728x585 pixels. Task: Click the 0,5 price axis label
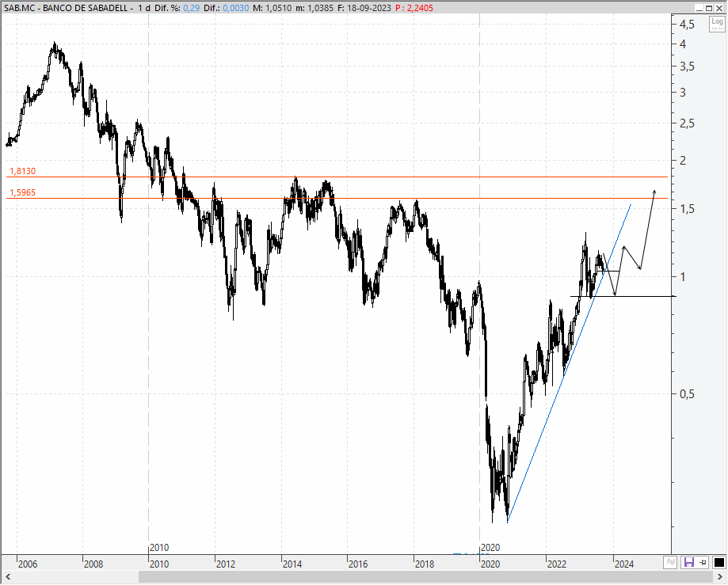[687, 394]
